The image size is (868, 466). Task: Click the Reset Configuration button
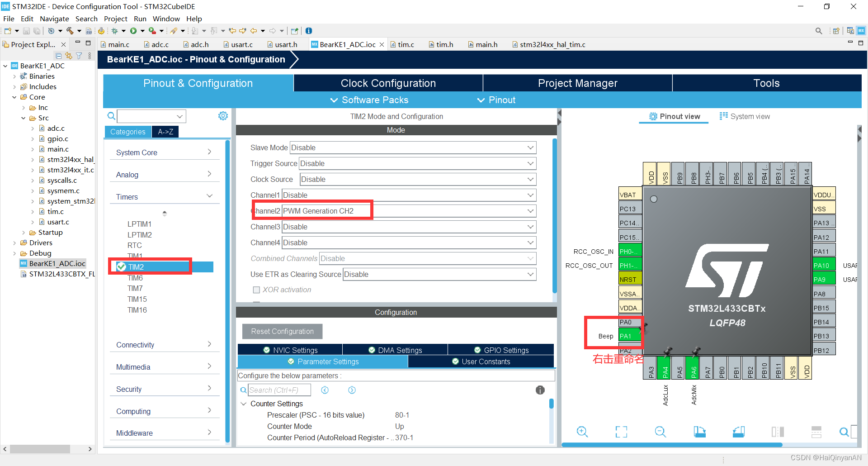283,331
